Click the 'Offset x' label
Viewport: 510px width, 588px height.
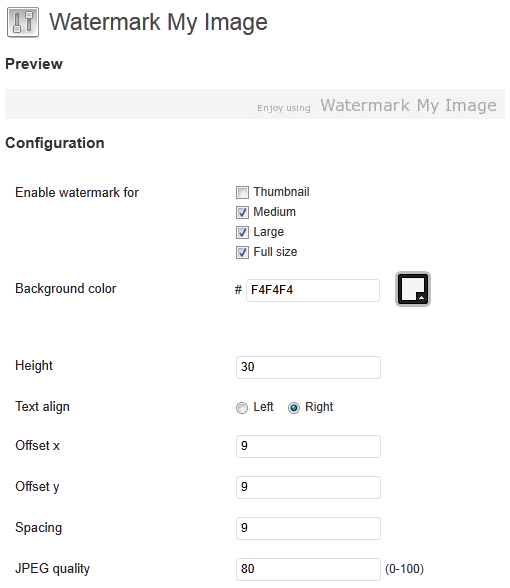point(38,446)
